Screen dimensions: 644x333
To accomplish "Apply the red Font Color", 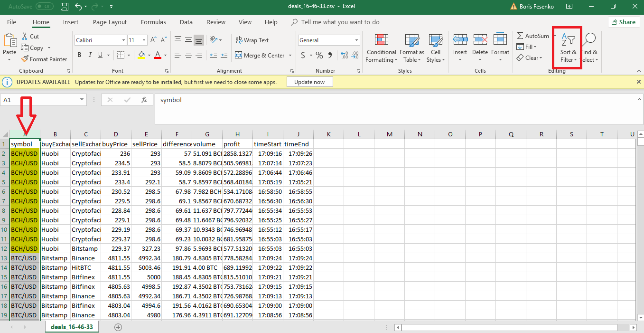I will pos(158,55).
